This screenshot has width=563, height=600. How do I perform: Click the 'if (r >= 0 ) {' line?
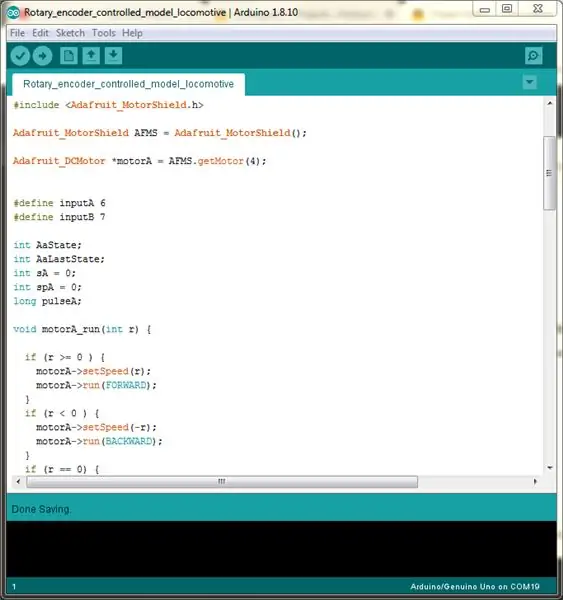65,357
